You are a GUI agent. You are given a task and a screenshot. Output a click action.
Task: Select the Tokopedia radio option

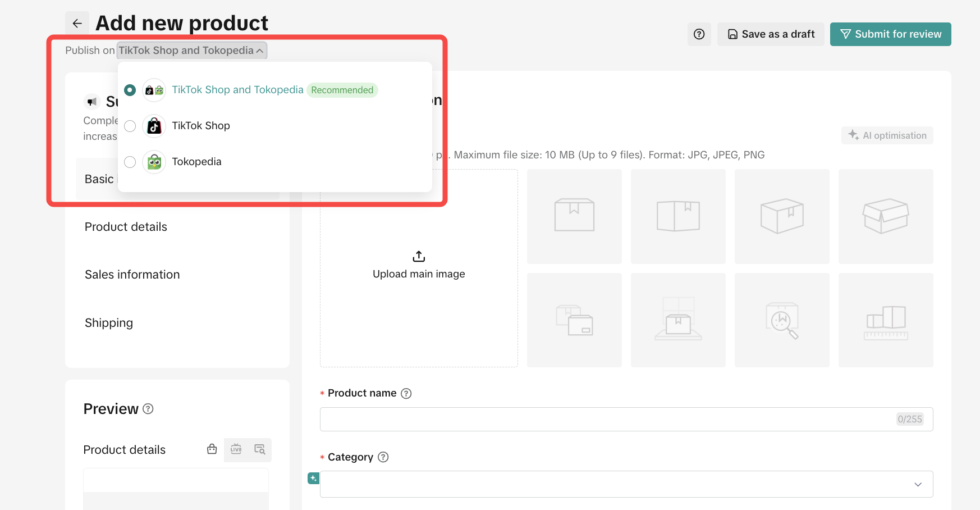click(x=130, y=162)
